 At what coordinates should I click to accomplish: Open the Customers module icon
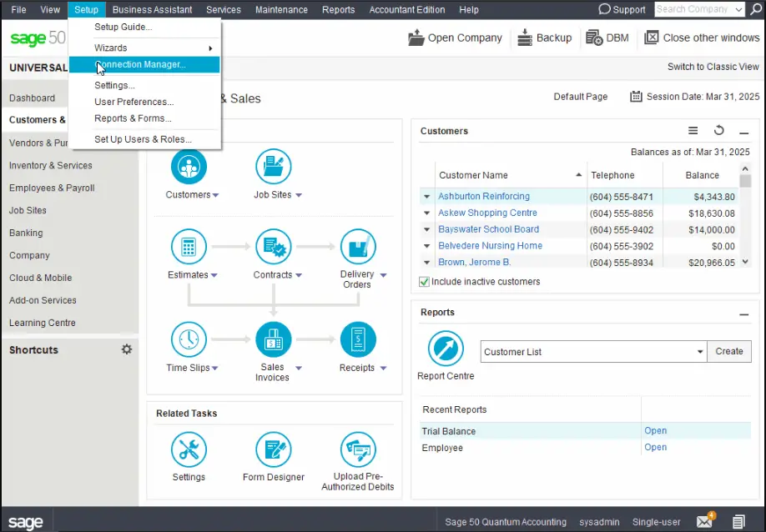[x=189, y=167]
